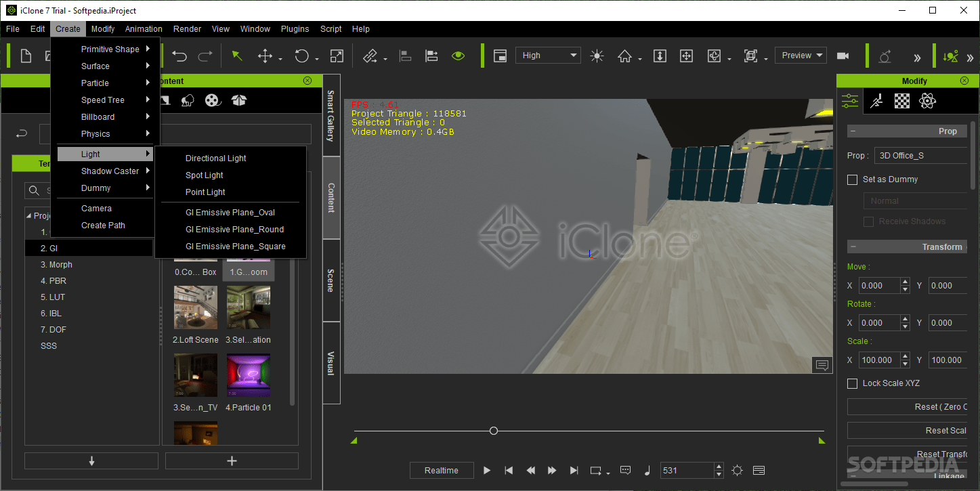Choose Directional Light from the submenu

(x=216, y=158)
